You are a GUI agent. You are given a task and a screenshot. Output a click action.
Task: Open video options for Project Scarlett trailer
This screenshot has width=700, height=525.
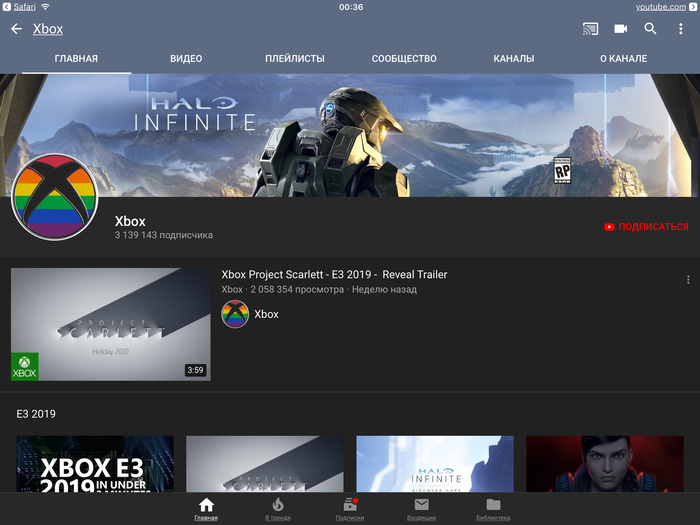[x=688, y=280]
